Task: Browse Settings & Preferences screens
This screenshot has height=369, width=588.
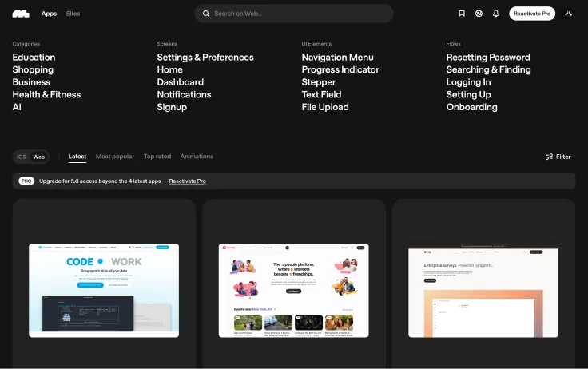Action: pyautogui.click(x=205, y=58)
